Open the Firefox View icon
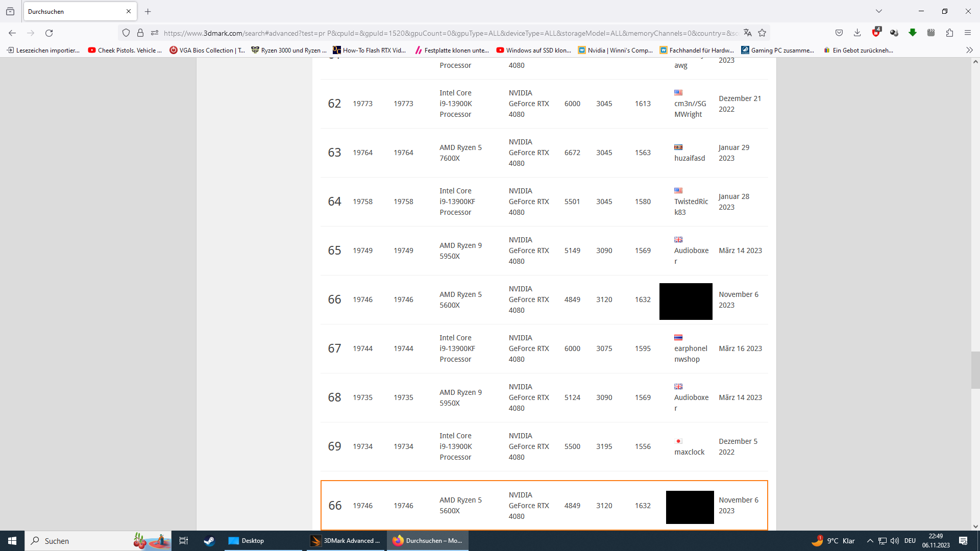The width and height of the screenshot is (980, 551). pyautogui.click(x=10, y=11)
